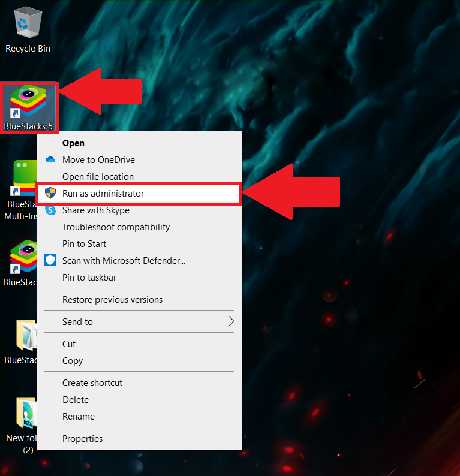Viewport: 460px width, 476px height.
Task: Select the Recycle Bin desktop icon
Action: 28,30
